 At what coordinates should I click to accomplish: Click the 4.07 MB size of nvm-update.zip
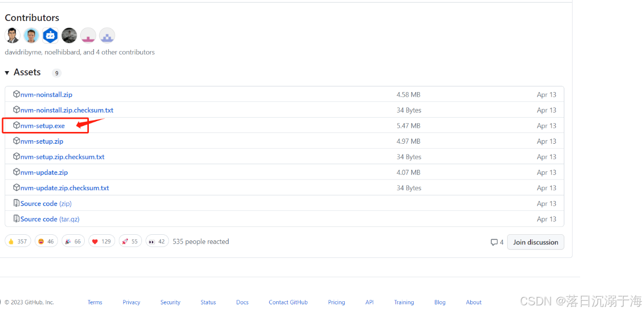tap(409, 172)
